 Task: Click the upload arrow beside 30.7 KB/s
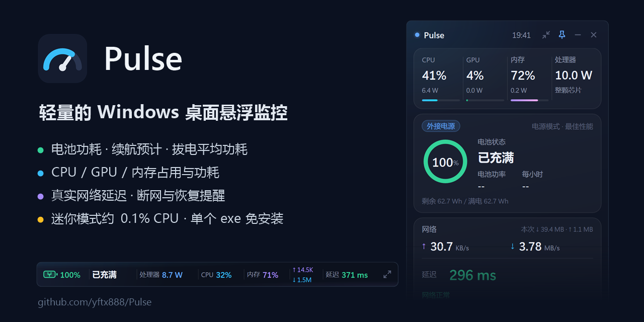coord(424,246)
